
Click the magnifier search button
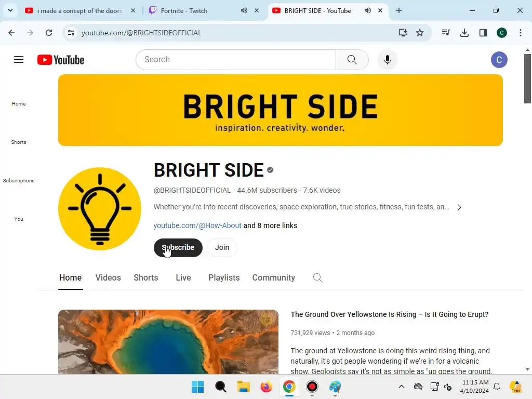(352, 60)
